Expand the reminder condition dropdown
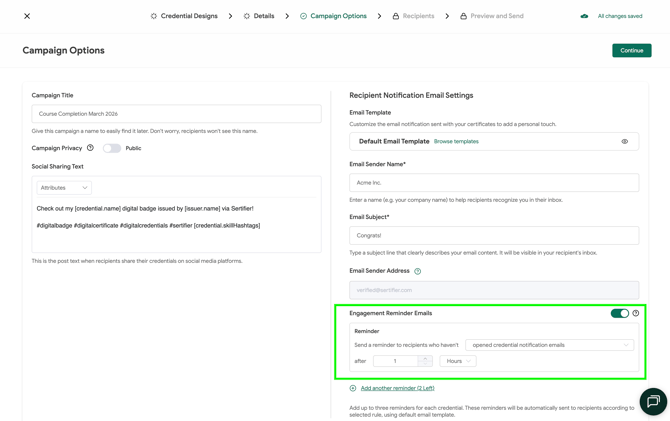Image resolution: width=670 pixels, height=421 pixels. (x=550, y=345)
